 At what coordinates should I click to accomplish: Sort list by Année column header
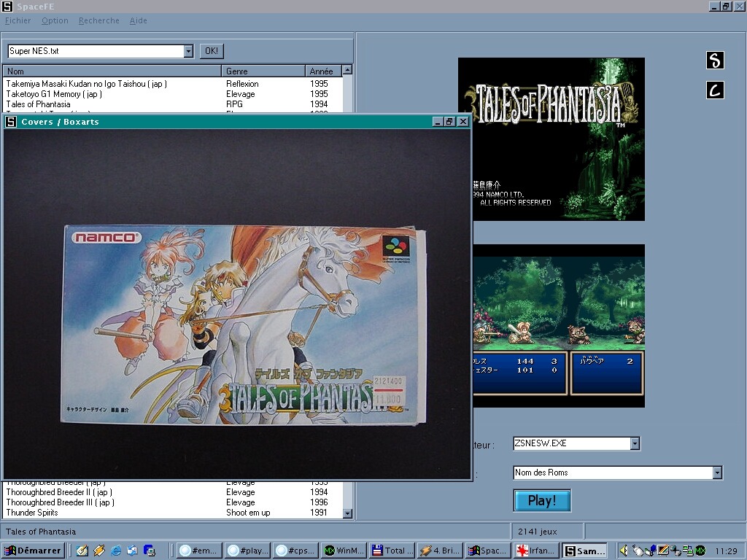(323, 71)
